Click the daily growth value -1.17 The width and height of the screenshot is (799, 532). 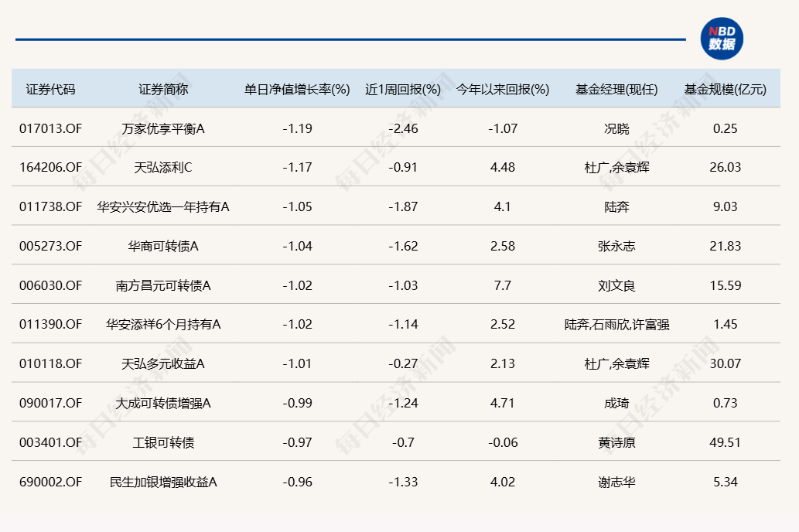coord(297,167)
